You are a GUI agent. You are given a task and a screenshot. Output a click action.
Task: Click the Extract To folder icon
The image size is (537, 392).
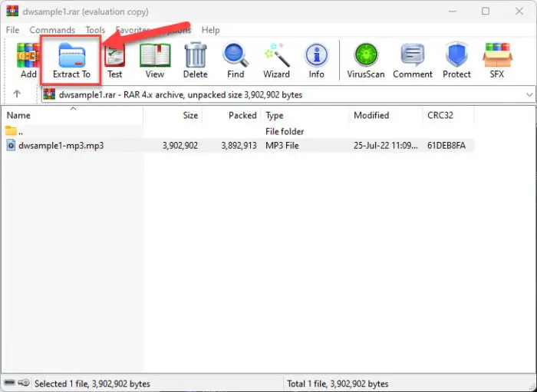click(71, 54)
